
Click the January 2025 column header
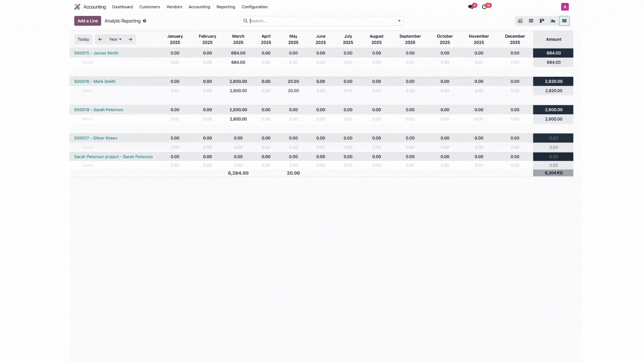[175, 39]
